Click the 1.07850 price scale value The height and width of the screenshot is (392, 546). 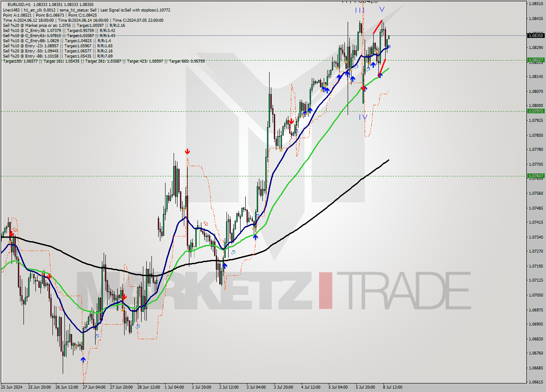point(535,135)
